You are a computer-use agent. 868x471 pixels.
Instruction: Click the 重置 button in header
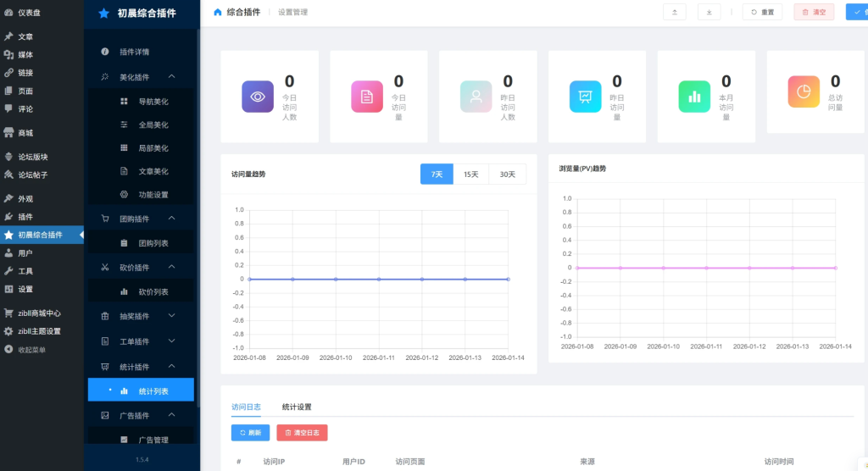(762, 12)
